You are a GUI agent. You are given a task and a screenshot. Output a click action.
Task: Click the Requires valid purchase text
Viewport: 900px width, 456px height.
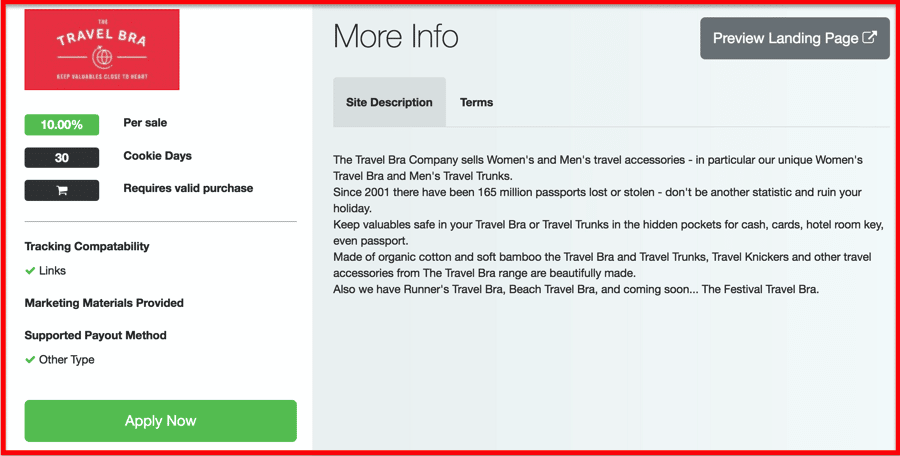point(188,188)
